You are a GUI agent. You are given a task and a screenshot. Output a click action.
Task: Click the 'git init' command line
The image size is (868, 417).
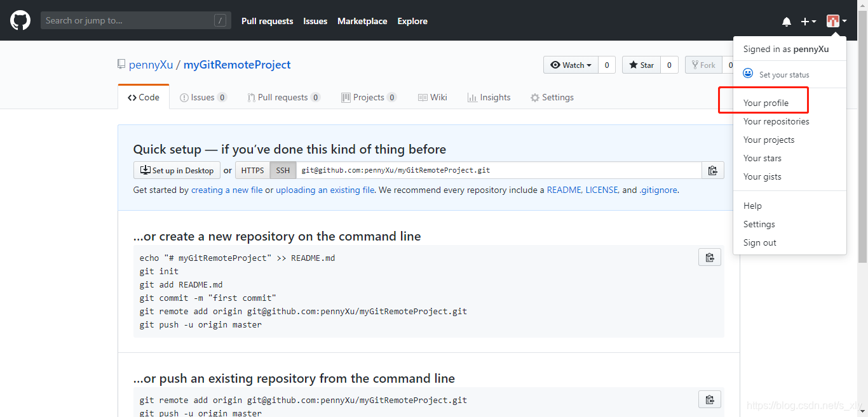coord(159,272)
